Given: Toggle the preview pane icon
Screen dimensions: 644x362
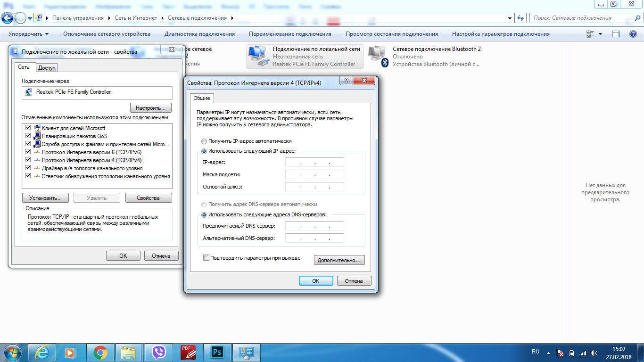Looking at the screenshot, I should tap(616, 34).
